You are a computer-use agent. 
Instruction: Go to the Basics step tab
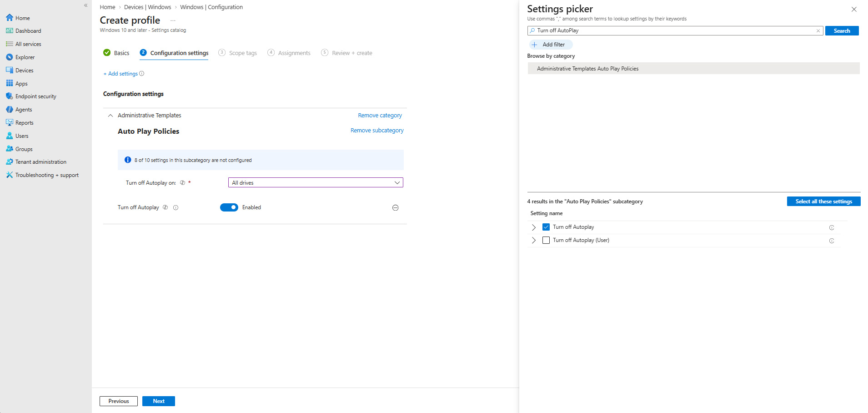[116, 53]
